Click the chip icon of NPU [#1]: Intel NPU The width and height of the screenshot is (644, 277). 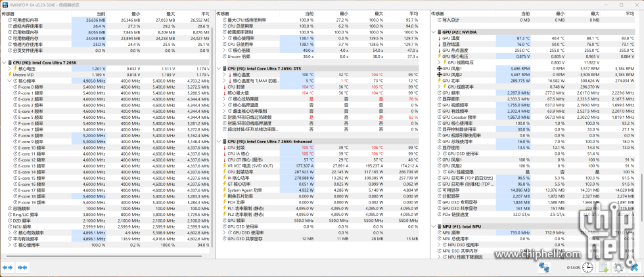coord(439,226)
